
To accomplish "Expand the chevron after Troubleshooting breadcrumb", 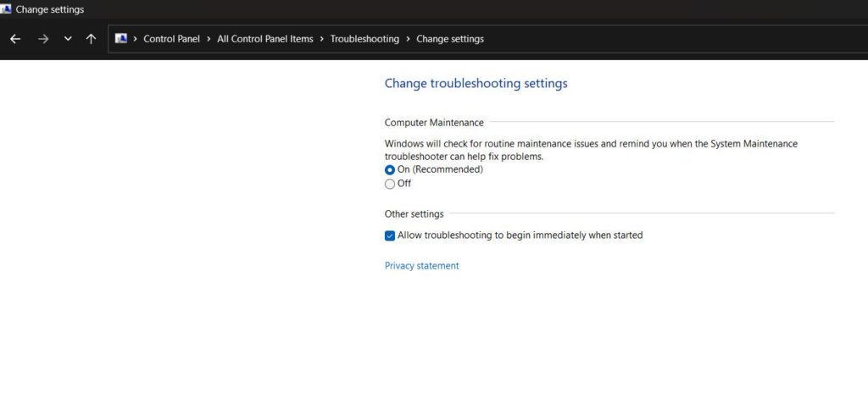I will coord(408,39).
